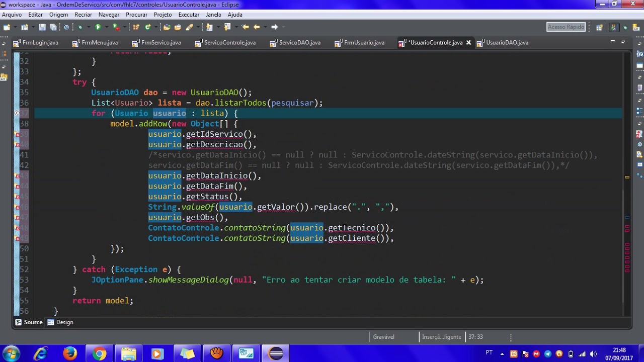Click the green Run button icon
Image resolution: width=644 pixels, height=362 pixels.
coord(98,27)
